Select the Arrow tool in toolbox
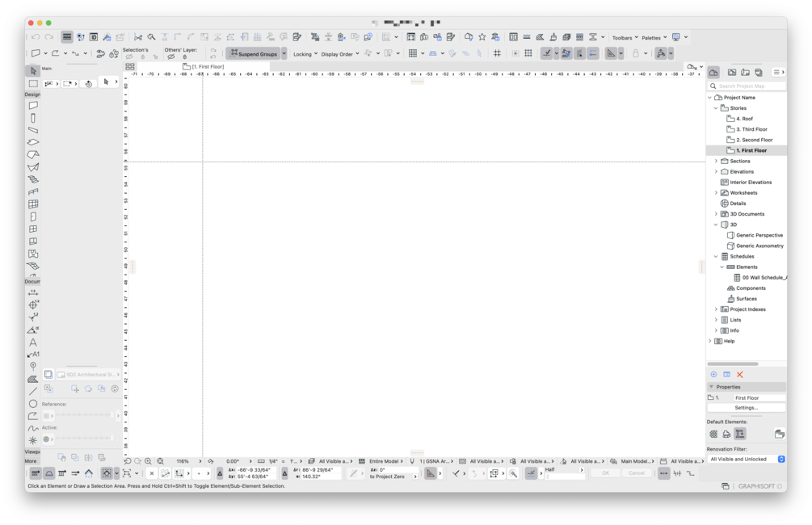 [x=33, y=71]
